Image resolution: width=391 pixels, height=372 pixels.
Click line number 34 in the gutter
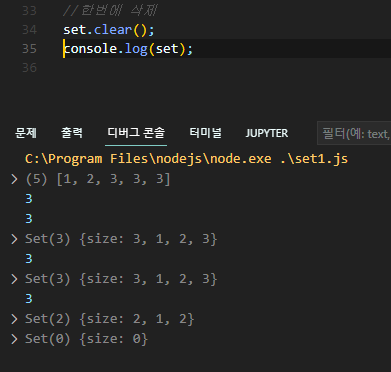(29, 30)
